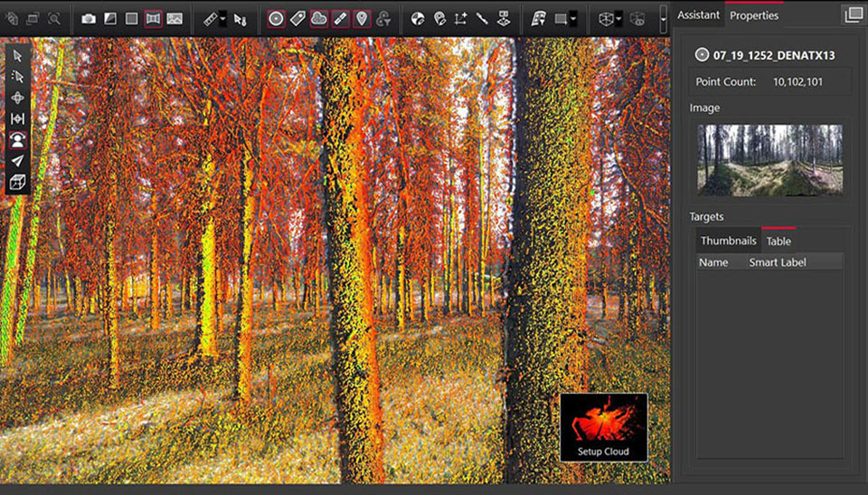The width and height of the screenshot is (868, 495).
Task: Click the point count value 10,102,101
Action: 797,81
